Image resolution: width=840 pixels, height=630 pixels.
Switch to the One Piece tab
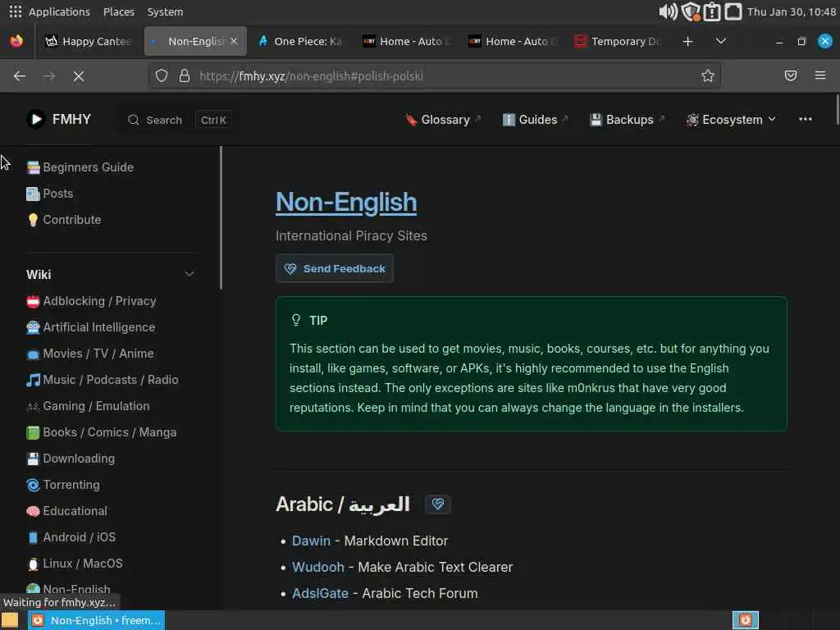[x=300, y=41]
